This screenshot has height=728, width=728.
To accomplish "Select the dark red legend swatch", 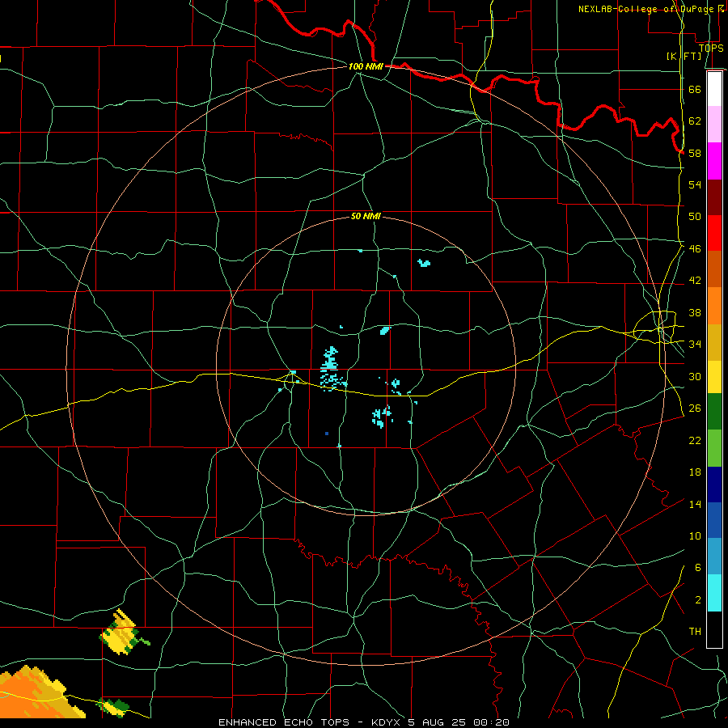I will click(x=714, y=197).
